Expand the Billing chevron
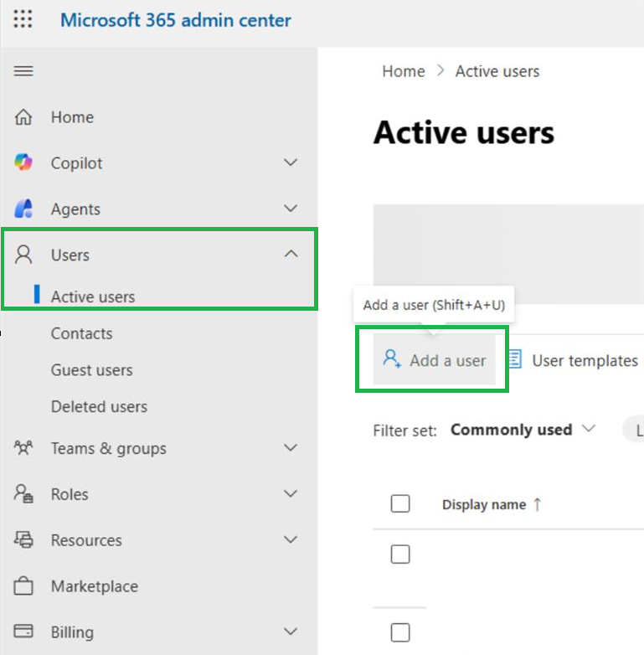Viewport: 644px width, 655px height. click(x=291, y=632)
